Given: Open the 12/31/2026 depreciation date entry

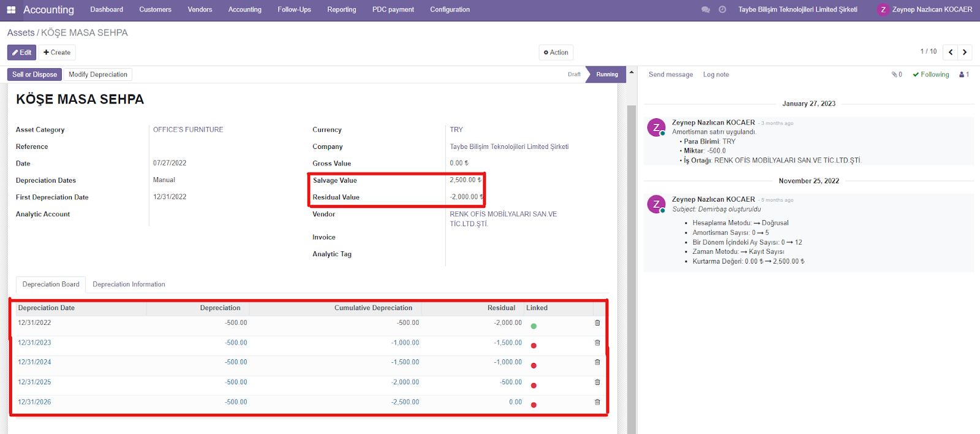Looking at the screenshot, I should pyautogui.click(x=34, y=403).
